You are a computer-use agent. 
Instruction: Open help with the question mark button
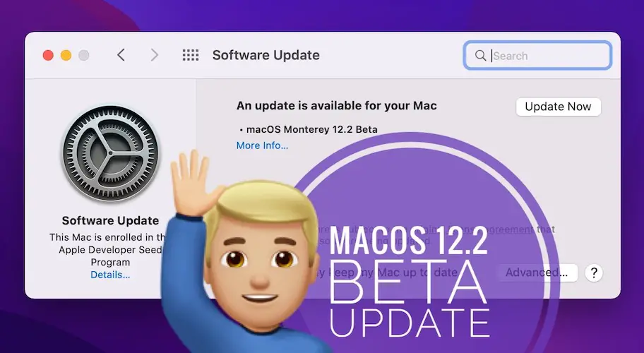(x=593, y=273)
